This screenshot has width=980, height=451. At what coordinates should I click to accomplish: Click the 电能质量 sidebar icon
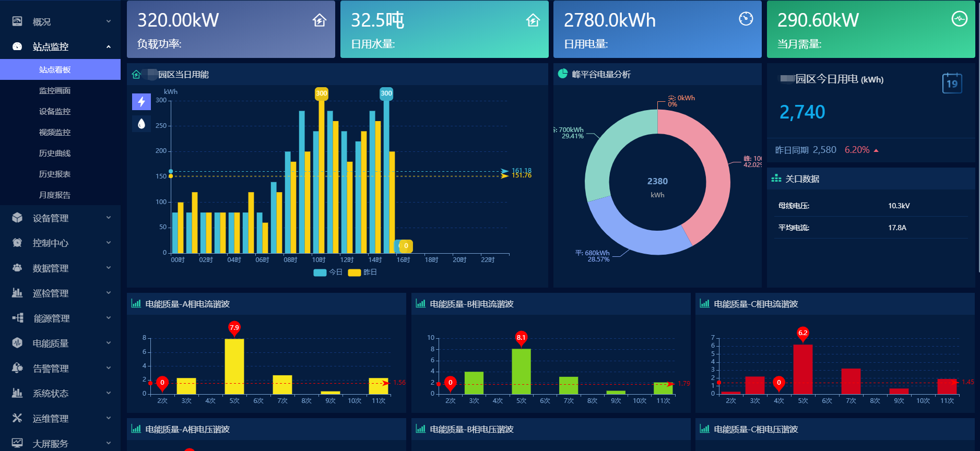click(x=17, y=343)
